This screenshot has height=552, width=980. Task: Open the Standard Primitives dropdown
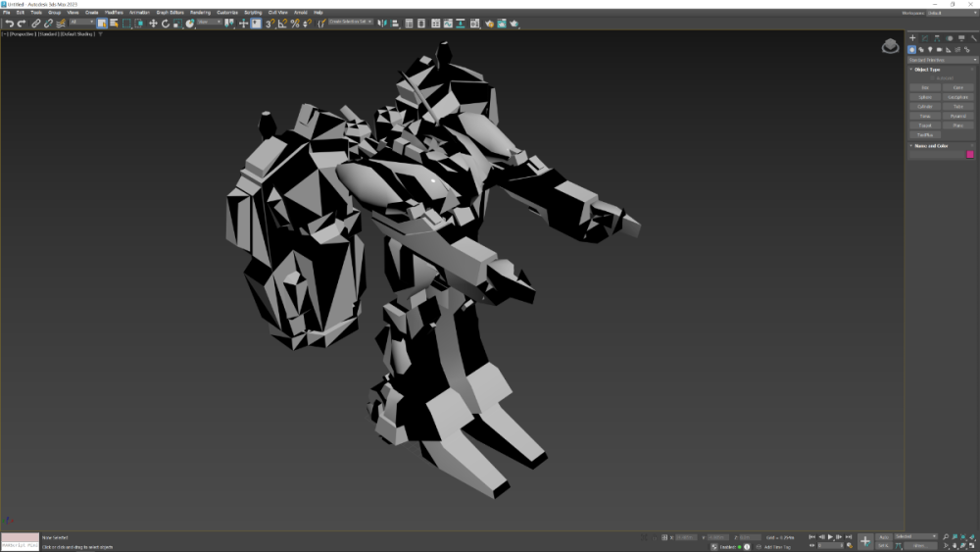943,60
